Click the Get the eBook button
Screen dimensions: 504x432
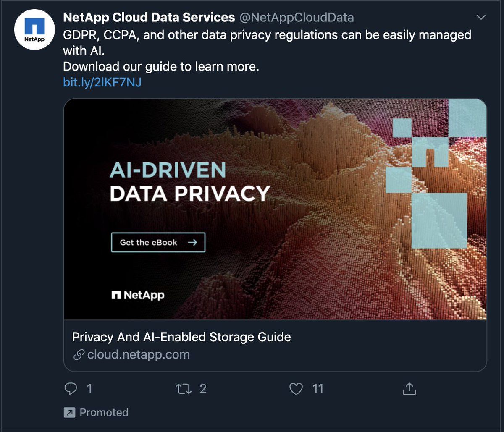pyautogui.click(x=158, y=242)
